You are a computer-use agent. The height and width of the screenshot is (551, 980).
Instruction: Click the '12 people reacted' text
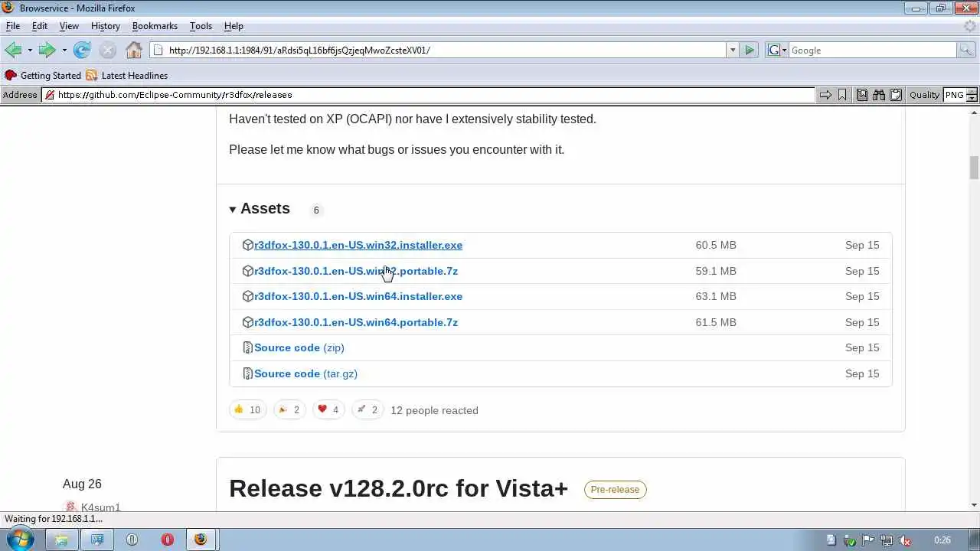[x=434, y=410]
